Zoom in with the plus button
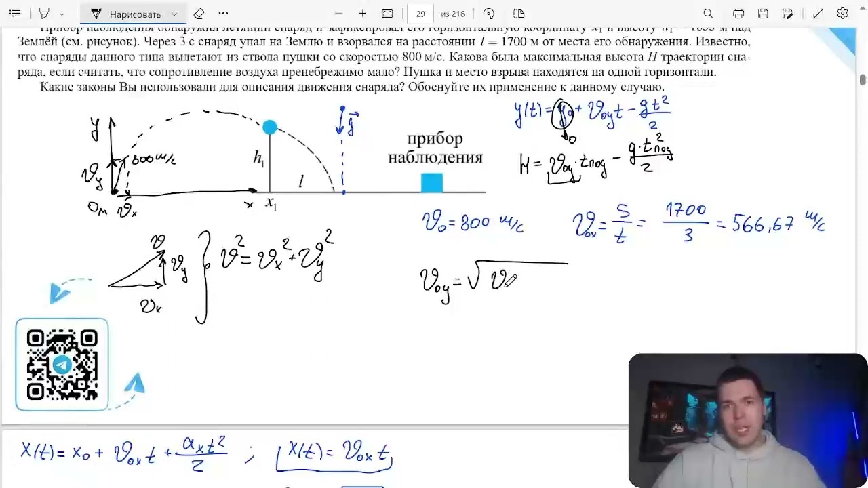The width and height of the screenshot is (868, 488). tap(362, 14)
